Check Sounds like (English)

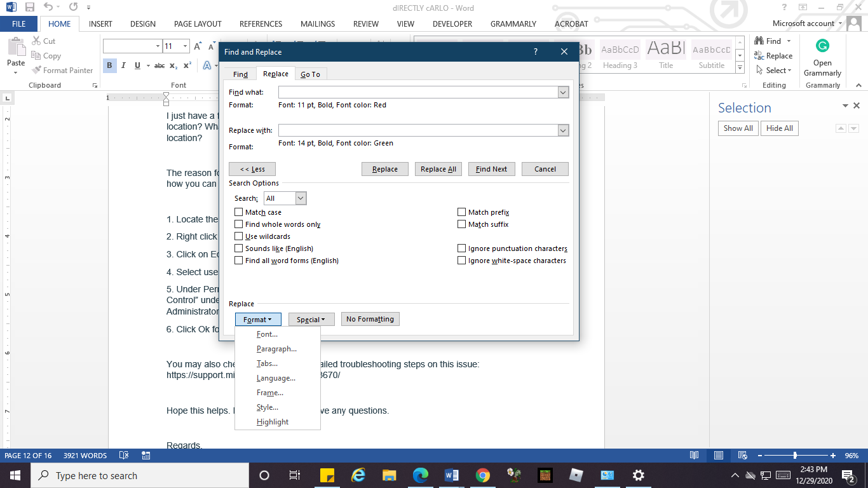pyautogui.click(x=239, y=248)
